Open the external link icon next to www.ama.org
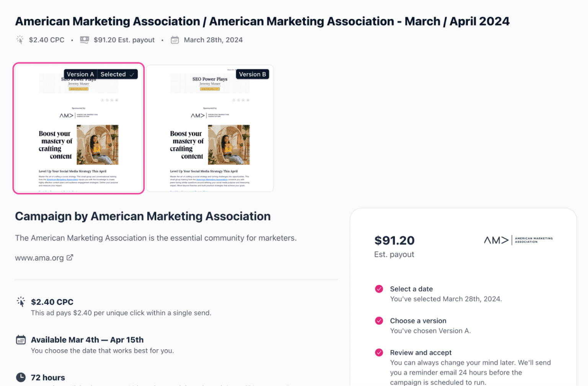588x386 pixels. point(70,257)
